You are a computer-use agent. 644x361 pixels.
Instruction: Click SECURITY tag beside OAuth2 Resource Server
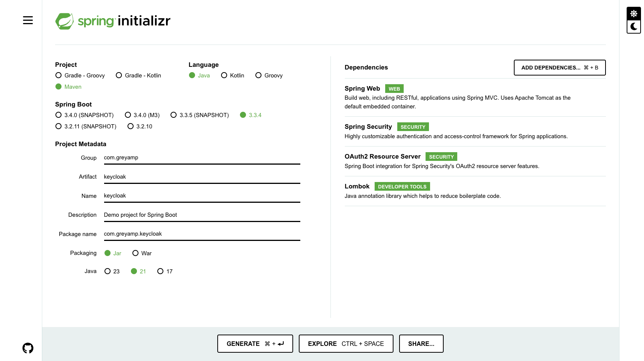441,157
